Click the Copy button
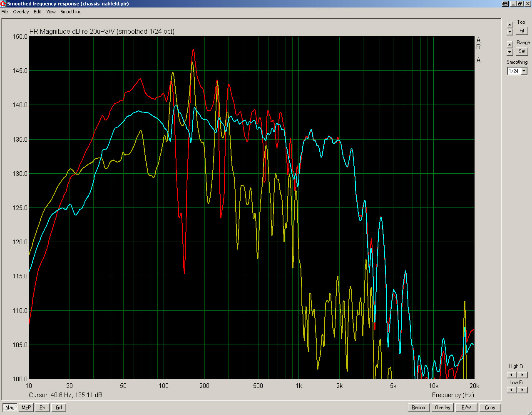 coord(490,407)
